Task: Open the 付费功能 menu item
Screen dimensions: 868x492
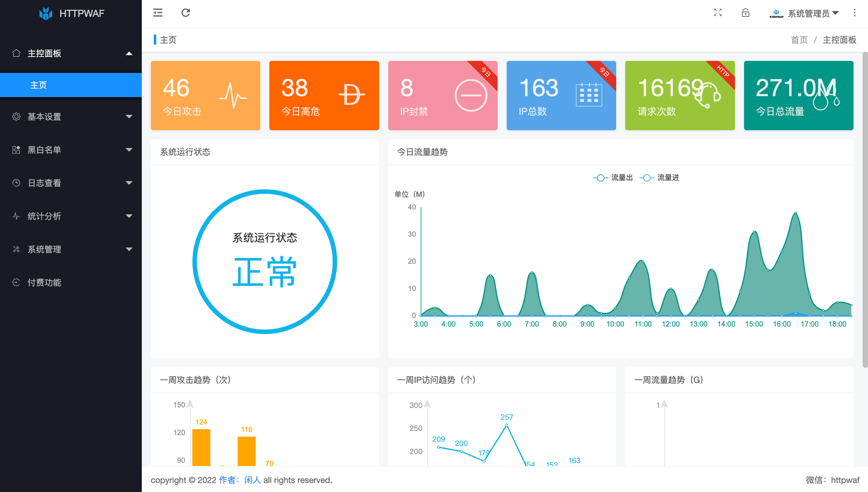Action: [x=44, y=282]
